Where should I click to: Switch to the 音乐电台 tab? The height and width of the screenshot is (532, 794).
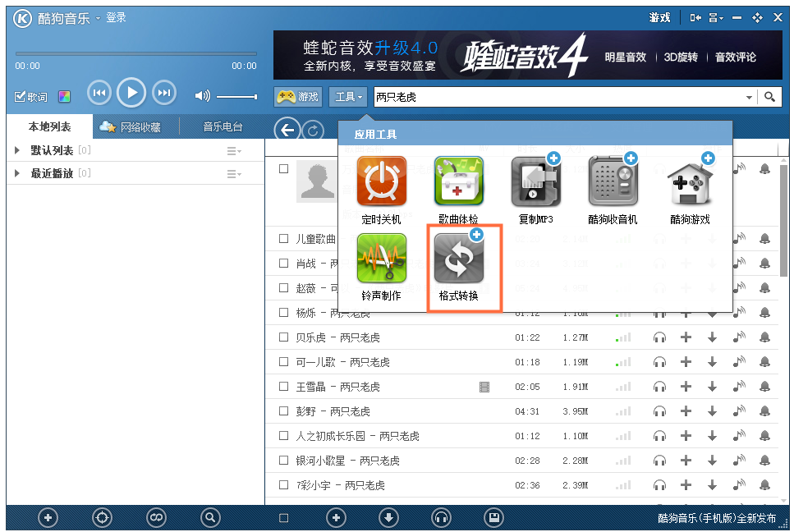223,127
